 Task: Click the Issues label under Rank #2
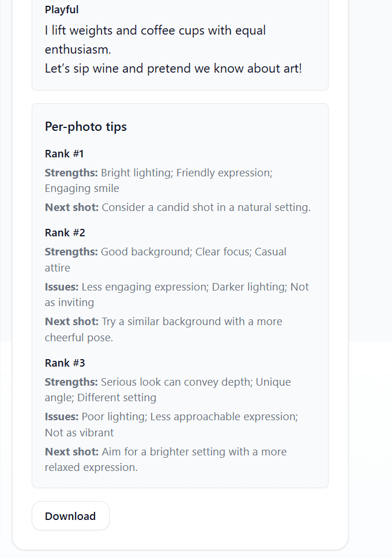click(x=62, y=286)
